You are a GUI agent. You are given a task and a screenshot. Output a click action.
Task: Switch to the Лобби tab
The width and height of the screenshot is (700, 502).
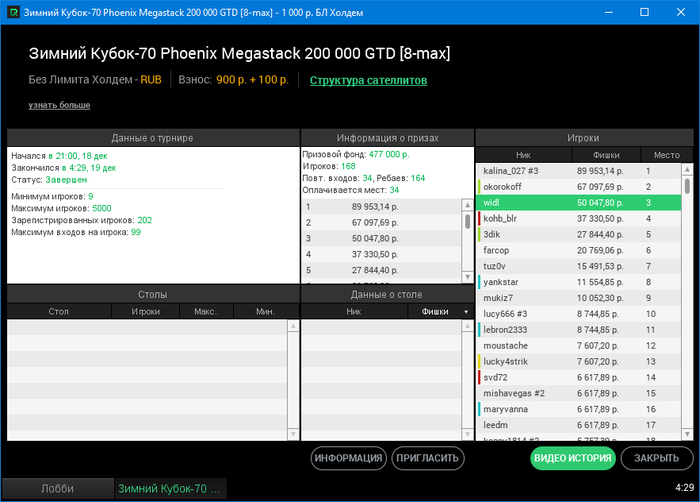point(58,489)
